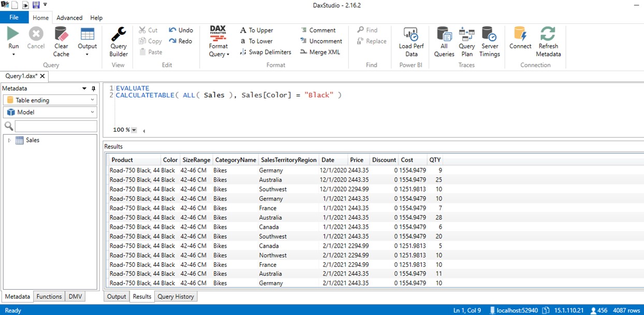
Task: Switch to the Functions pane tab
Action: coord(50,297)
